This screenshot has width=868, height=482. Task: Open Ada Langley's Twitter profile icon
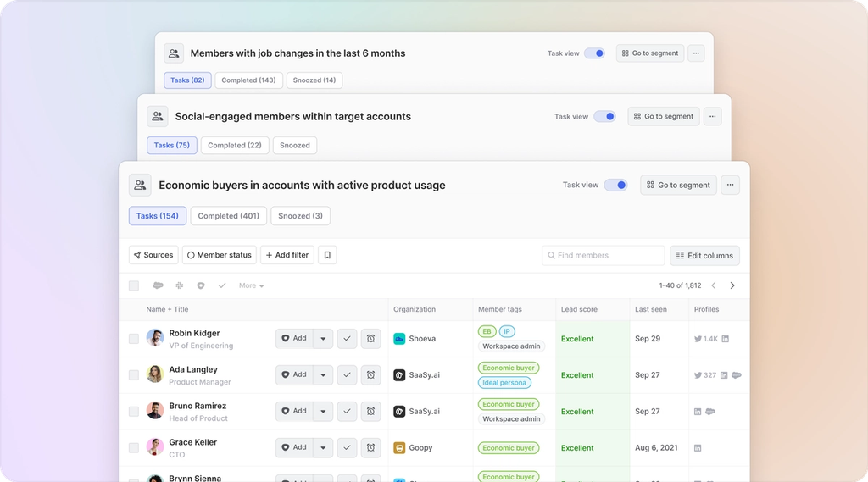point(698,375)
